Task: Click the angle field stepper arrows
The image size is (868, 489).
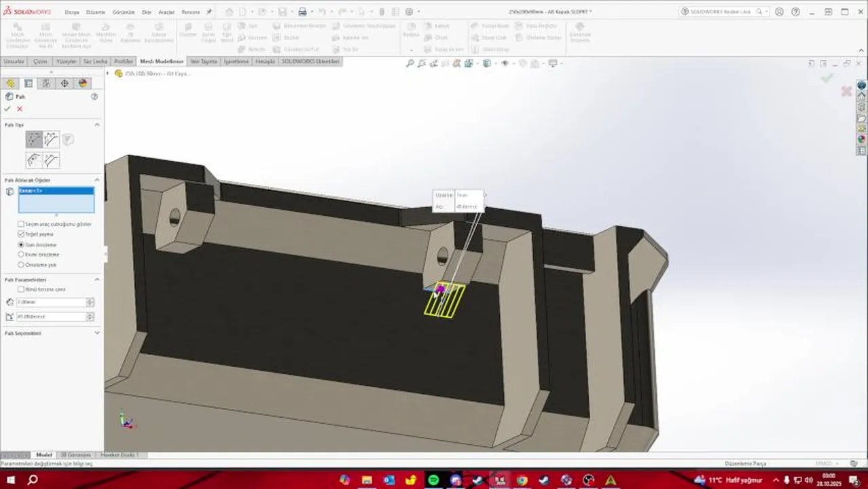Action: coord(90,317)
